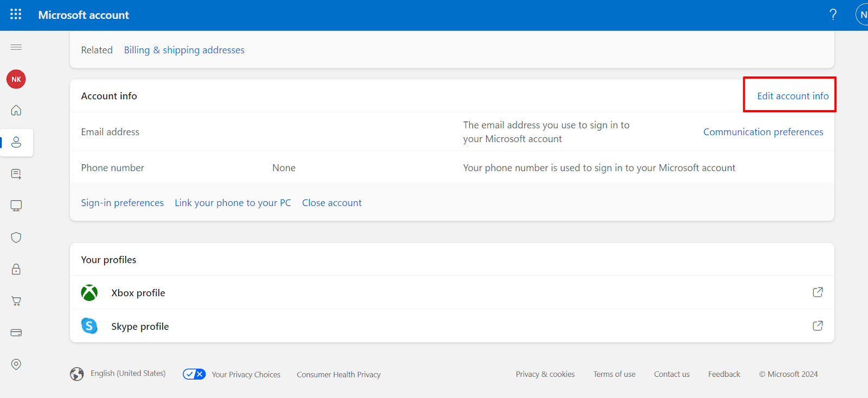Screen dimensions: 868x398
Task: Click the Your Privacy Choices check-and-x icon
Action: click(x=194, y=374)
